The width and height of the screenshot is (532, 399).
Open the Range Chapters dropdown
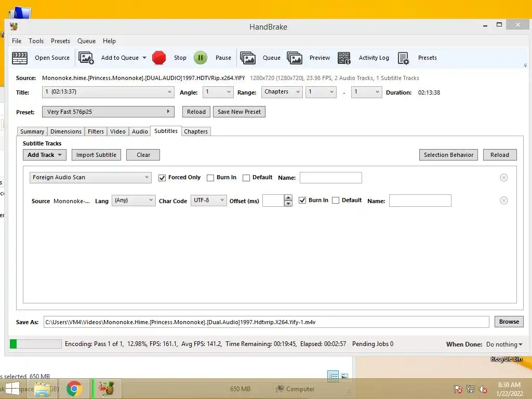click(282, 92)
